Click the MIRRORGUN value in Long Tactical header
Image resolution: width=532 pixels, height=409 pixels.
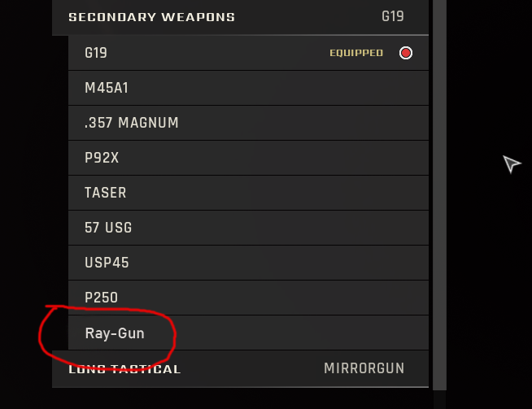(364, 369)
